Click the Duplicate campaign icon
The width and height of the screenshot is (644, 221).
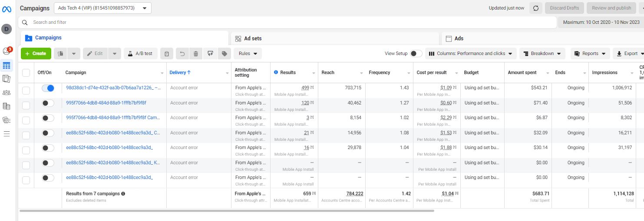[60, 54]
